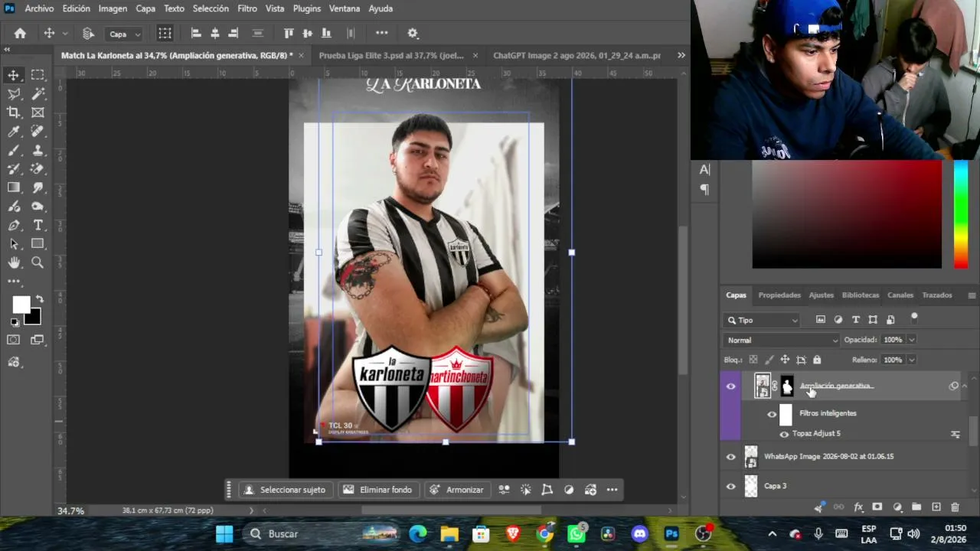Collapse the Ampliación generativa layer effects
The width and height of the screenshot is (980, 551).
click(965, 386)
